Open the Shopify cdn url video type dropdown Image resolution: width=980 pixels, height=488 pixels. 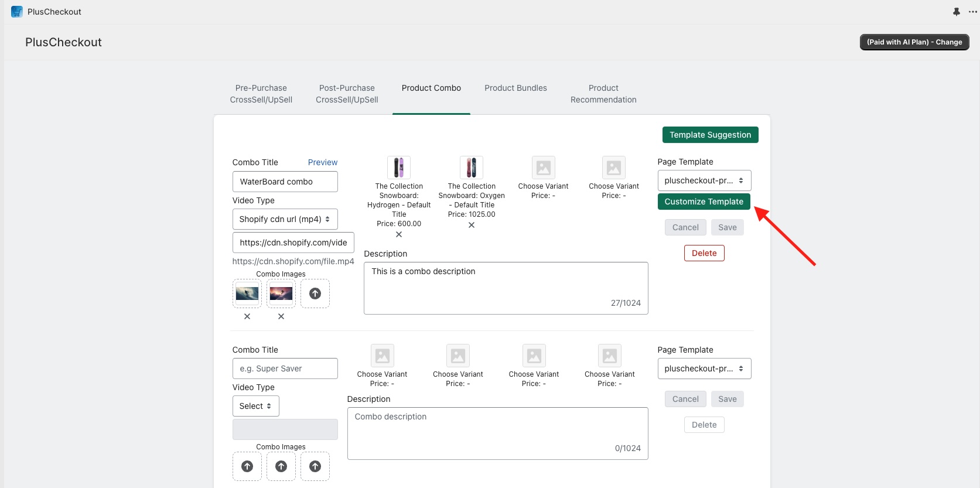pos(285,219)
